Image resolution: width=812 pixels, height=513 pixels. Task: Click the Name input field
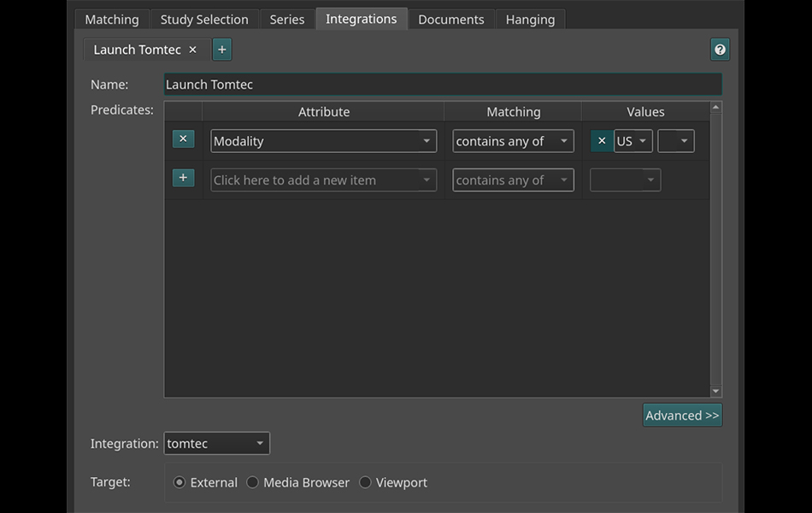click(443, 85)
